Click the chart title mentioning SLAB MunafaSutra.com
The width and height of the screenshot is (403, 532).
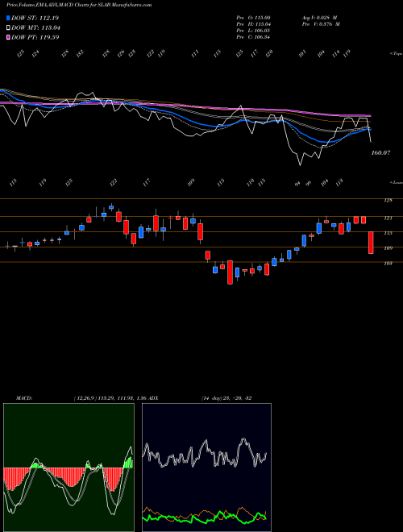79,5
